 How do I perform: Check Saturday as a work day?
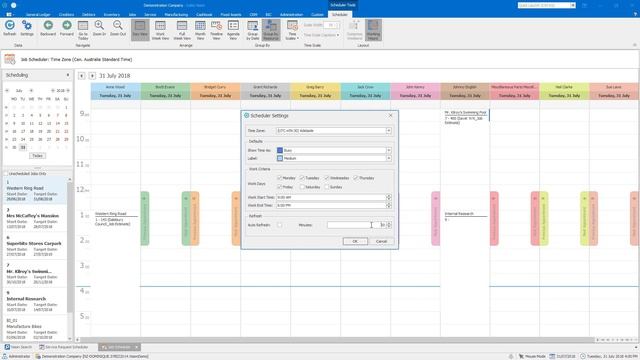[x=302, y=187]
